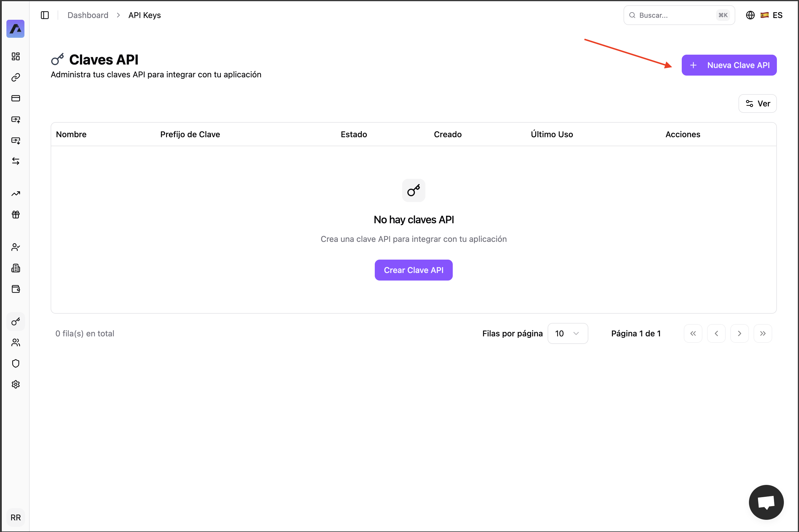The height and width of the screenshot is (532, 799).
Task: Toggle the sidebar panel icon
Action: point(45,15)
